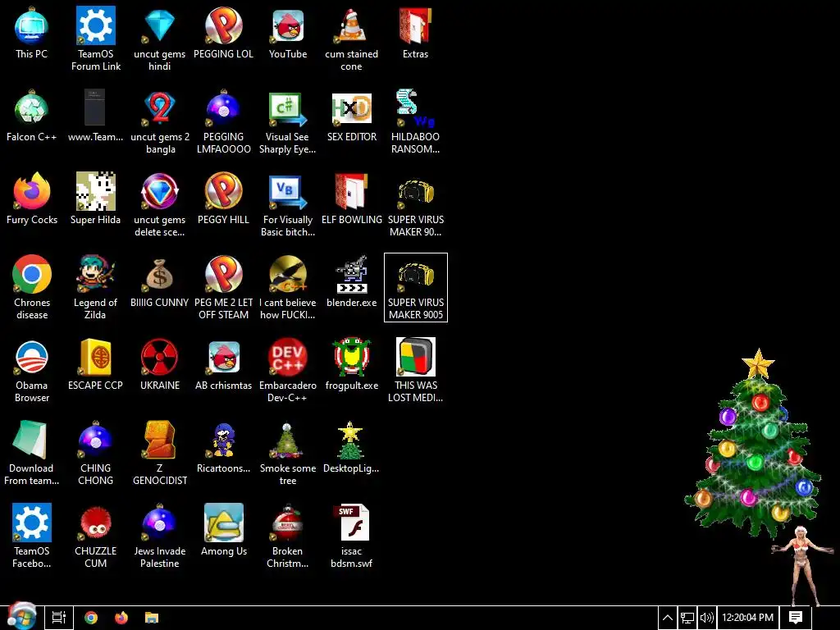Open the Smoke some tree icon
Image resolution: width=840 pixels, height=630 pixels.
[288, 453]
